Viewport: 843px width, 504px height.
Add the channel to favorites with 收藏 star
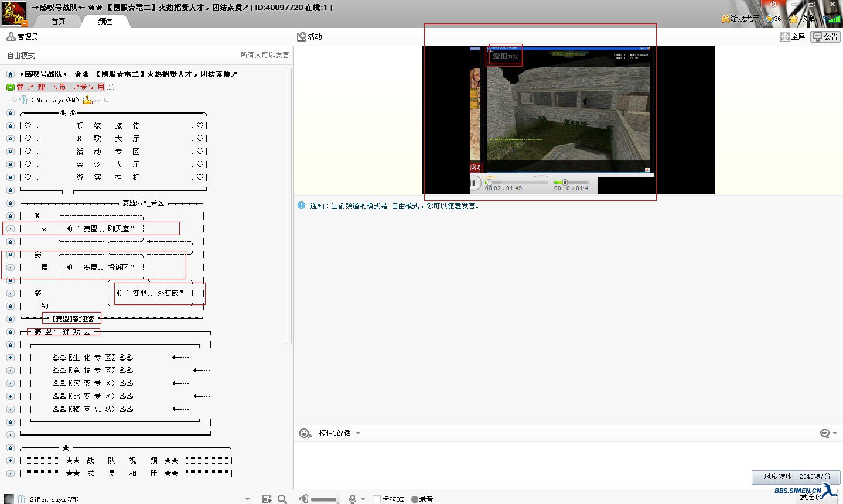pyautogui.click(x=802, y=19)
